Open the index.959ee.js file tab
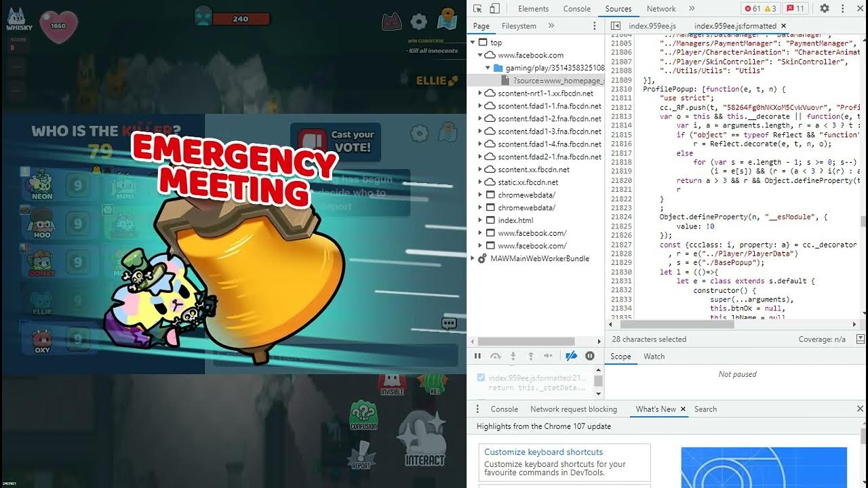The height and width of the screenshot is (488, 868). click(x=652, y=26)
